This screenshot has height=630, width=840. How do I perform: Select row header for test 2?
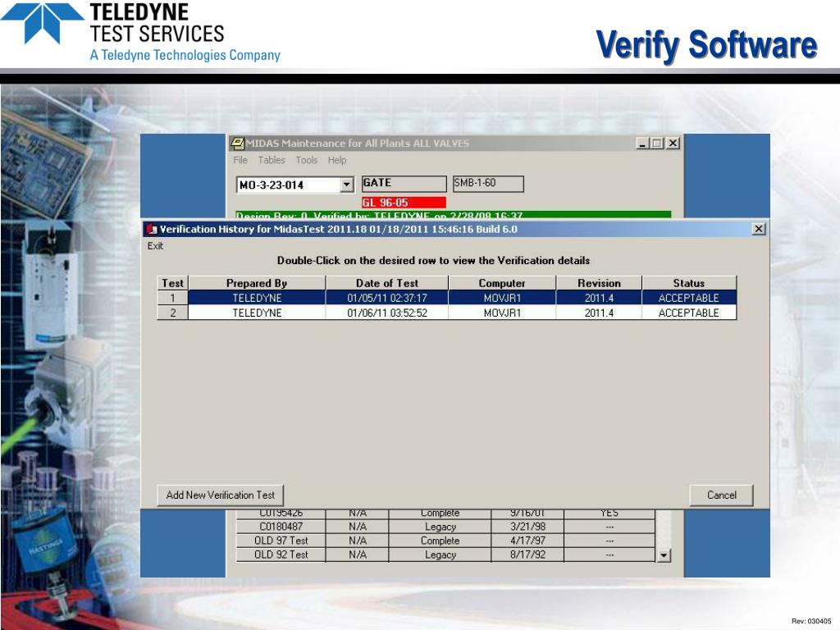point(172,313)
